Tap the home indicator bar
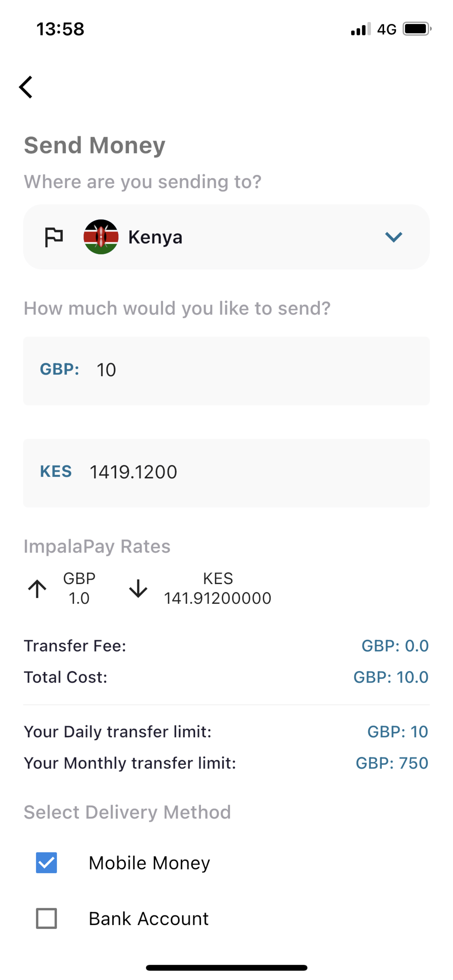453x980 pixels. click(226, 968)
